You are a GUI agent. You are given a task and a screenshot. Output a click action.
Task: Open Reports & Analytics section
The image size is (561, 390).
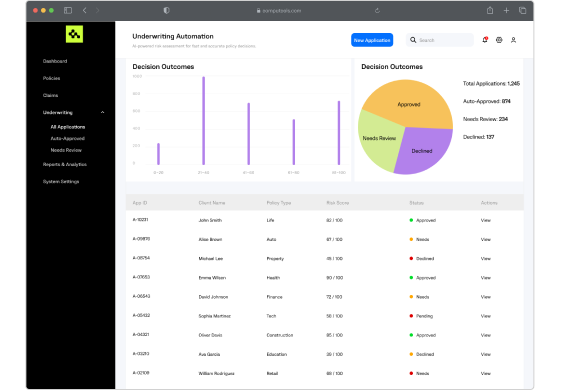pos(65,164)
